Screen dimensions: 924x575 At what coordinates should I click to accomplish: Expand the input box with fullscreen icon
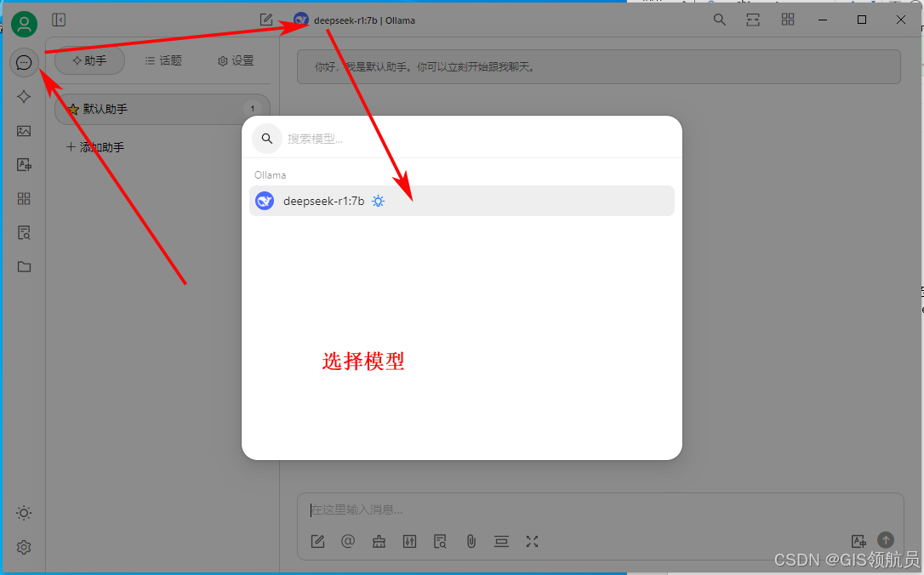pyautogui.click(x=532, y=542)
